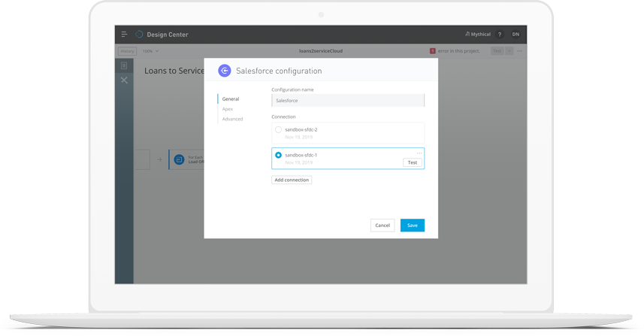Switch to the Advanced tab
644x336 pixels.
pyautogui.click(x=232, y=119)
